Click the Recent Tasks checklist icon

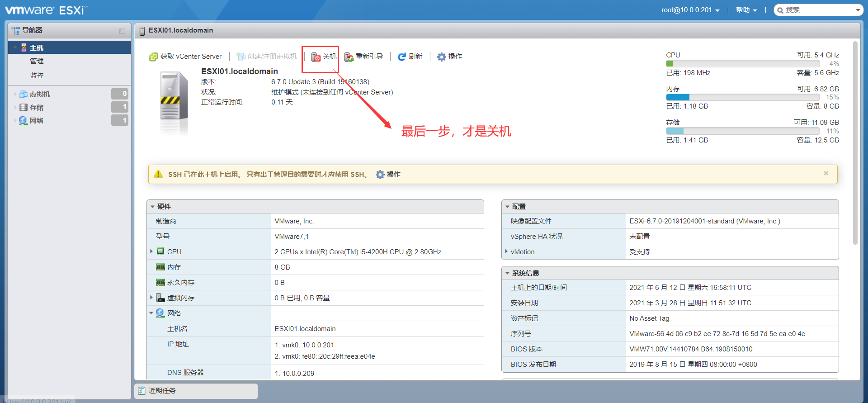[x=142, y=390]
